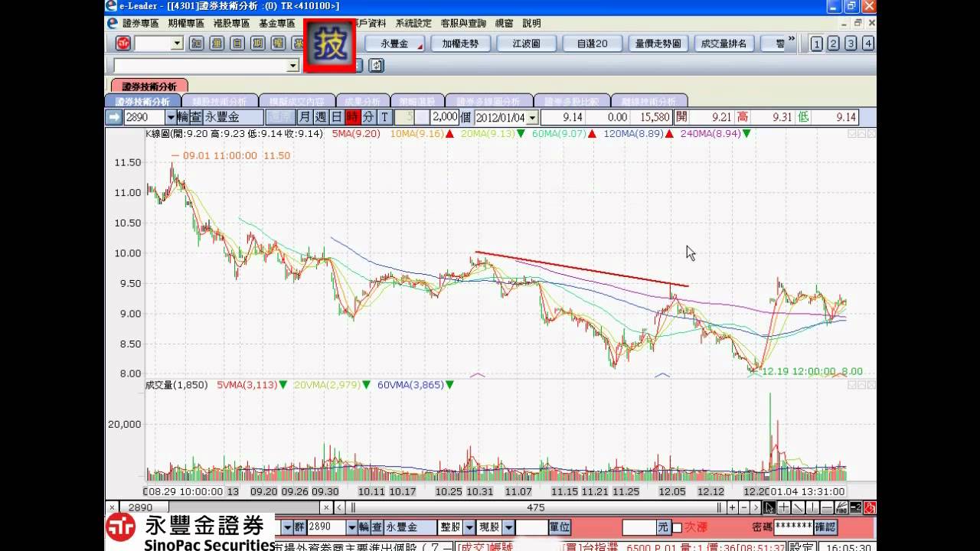980x551 pixels.
Task: Switch chart period to 日 (daily)
Action: (x=336, y=117)
